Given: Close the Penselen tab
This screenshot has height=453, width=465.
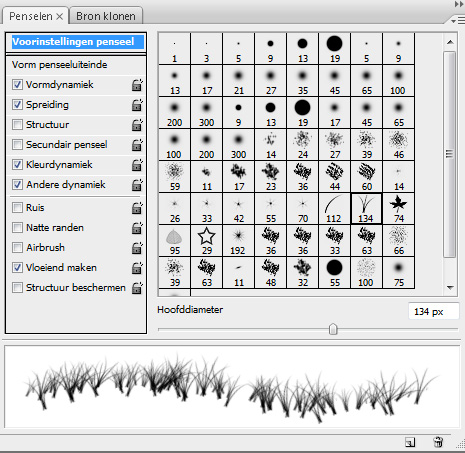Looking at the screenshot, I should (60, 16).
